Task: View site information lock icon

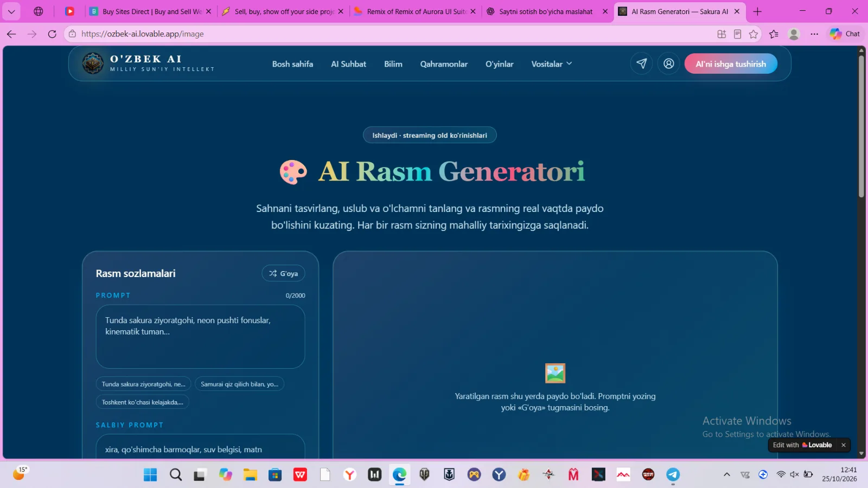Action: tap(73, 34)
